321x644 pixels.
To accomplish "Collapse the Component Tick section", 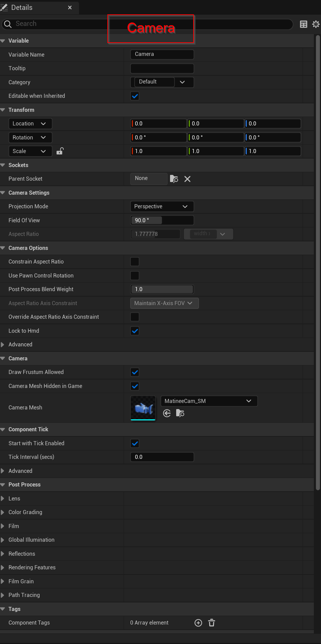I will pyautogui.click(x=3, y=430).
